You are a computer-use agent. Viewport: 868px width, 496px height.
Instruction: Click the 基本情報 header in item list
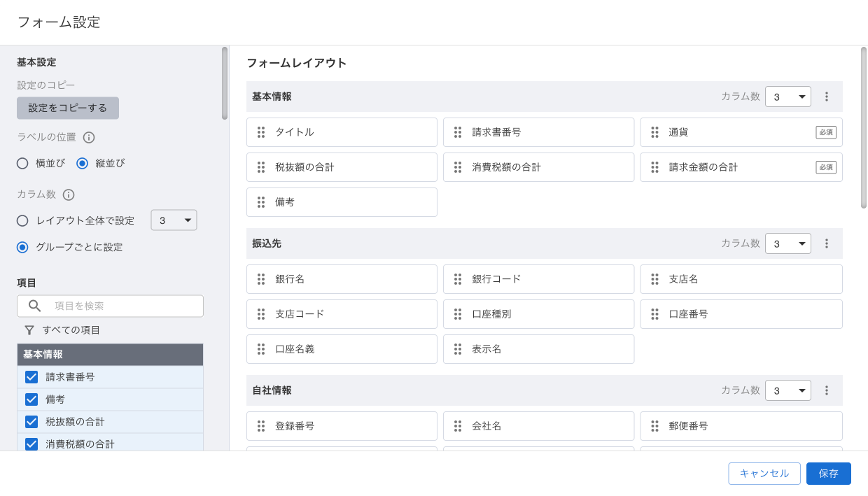pos(110,355)
